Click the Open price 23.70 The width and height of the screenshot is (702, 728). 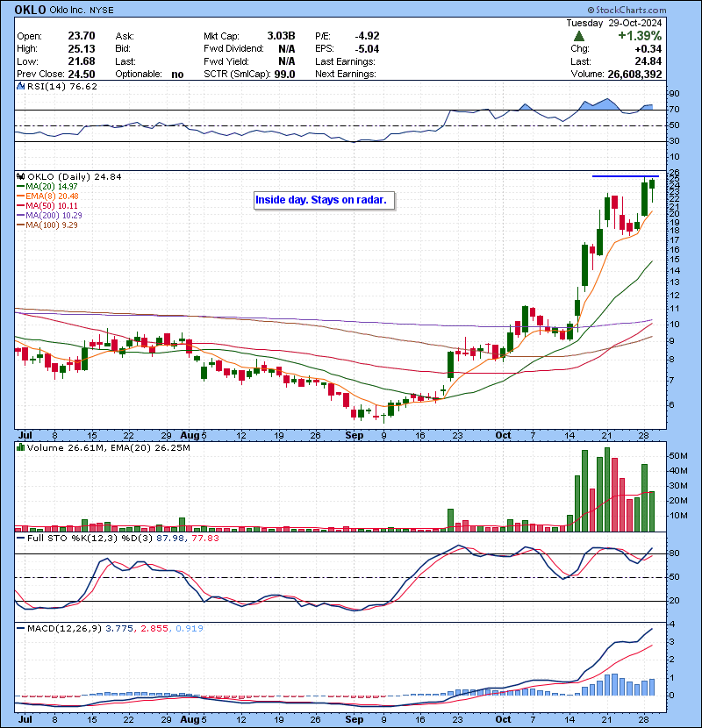82,36
